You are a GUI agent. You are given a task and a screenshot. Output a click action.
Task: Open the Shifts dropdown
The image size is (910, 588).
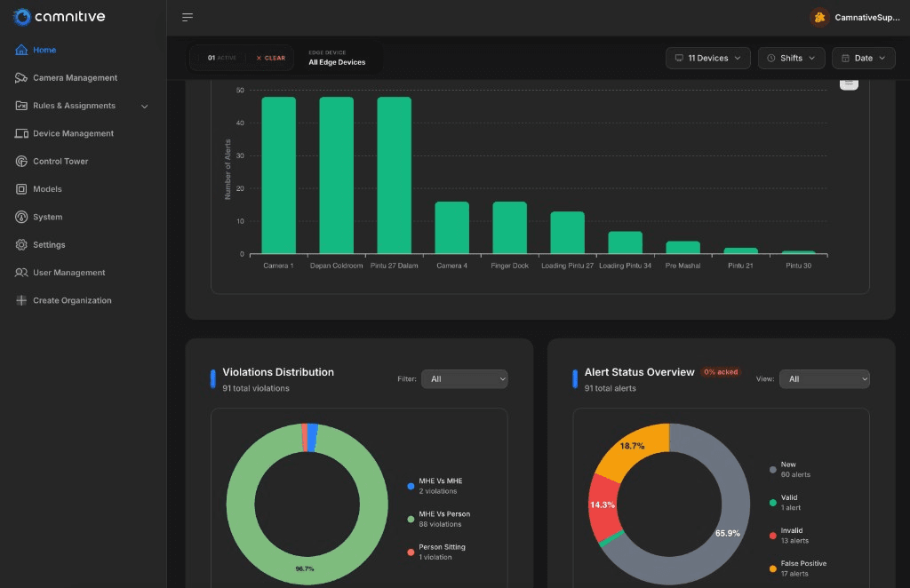tap(791, 58)
